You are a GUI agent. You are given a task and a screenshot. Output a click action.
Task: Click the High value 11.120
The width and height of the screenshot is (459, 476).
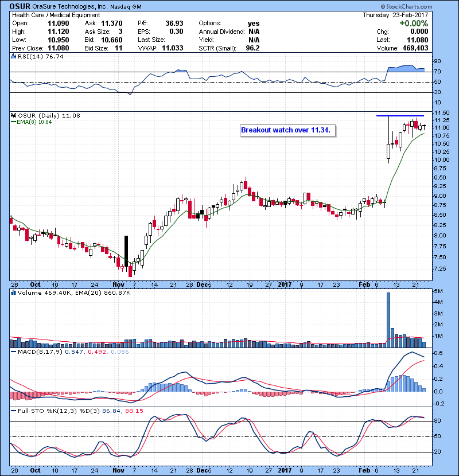(59, 32)
